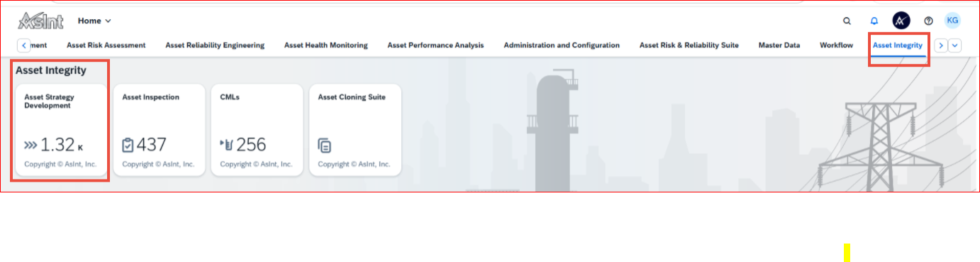The width and height of the screenshot is (980, 262).
Task: Switch to Asset Reliability Engineering tab
Action: click(215, 45)
